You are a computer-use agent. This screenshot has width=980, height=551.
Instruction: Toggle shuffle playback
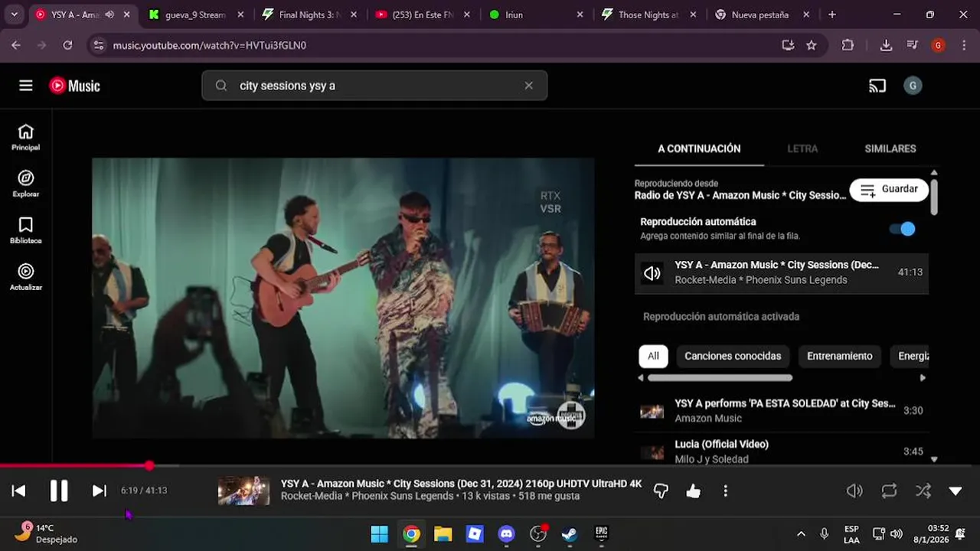(x=923, y=491)
